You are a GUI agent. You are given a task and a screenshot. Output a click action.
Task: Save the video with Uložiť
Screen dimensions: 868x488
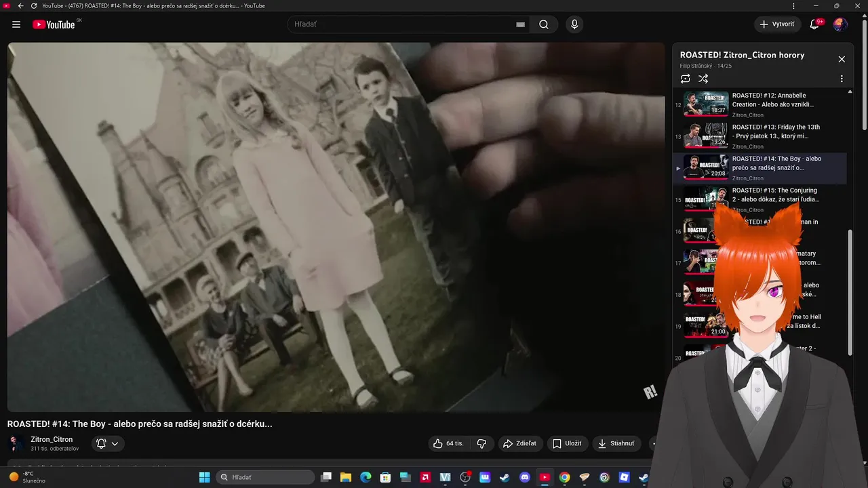point(567,444)
